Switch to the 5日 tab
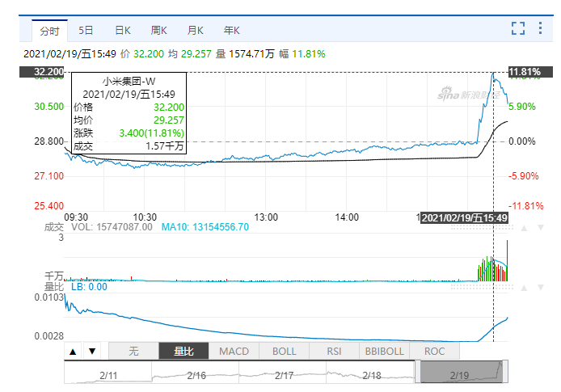 click(86, 31)
